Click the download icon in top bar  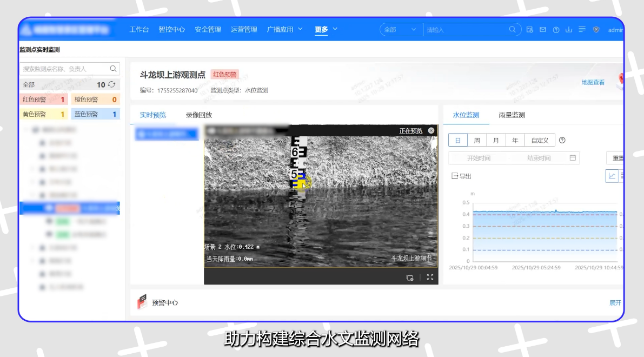(x=569, y=30)
